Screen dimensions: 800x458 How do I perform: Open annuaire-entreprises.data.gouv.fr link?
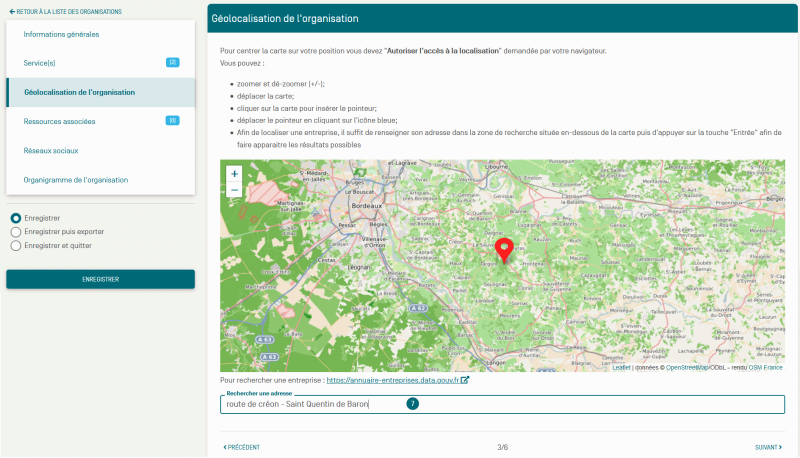pyautogui.click(x=392, y=380)
